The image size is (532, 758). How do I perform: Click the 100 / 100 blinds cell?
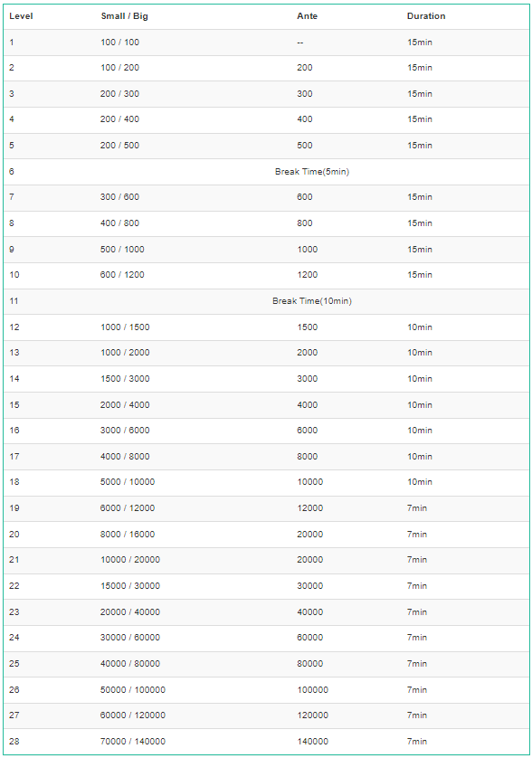tap(120, 42)
